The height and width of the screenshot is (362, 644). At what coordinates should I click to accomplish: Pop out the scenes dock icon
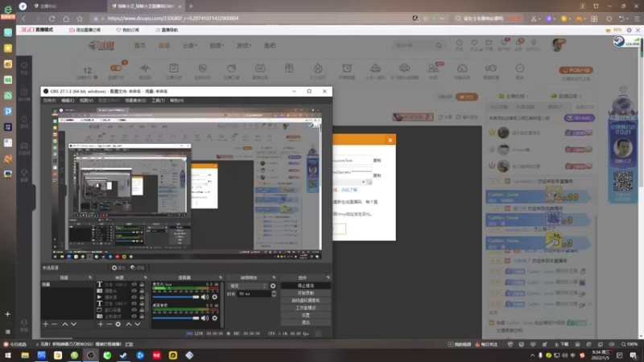point(90,278)
